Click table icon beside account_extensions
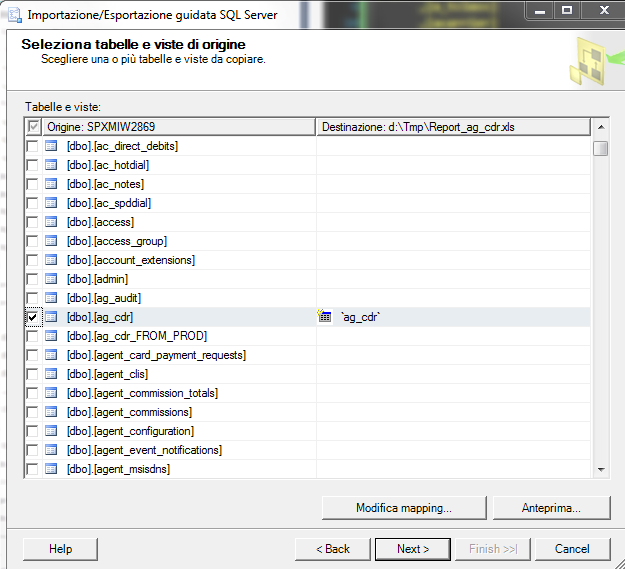This screenshot has width=625, height=569. 51,260
